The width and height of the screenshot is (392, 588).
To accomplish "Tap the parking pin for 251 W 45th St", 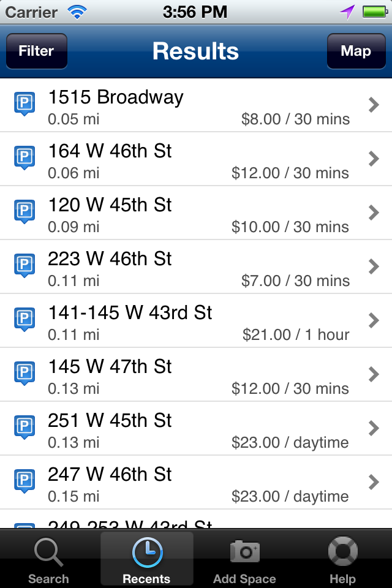I will (24, 427).
